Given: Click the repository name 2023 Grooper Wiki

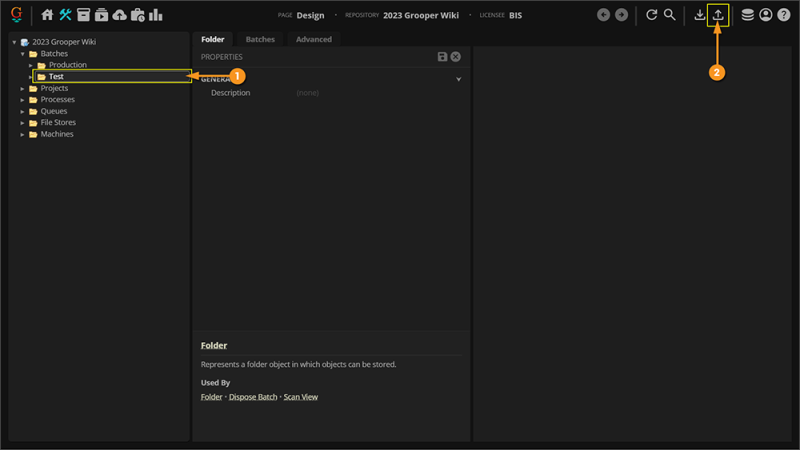Looking at the screenshot, I should 421,15.
